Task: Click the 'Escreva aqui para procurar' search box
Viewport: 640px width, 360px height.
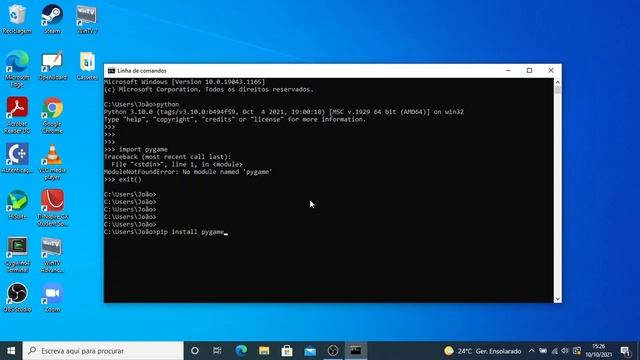Action: coord(103,351)
